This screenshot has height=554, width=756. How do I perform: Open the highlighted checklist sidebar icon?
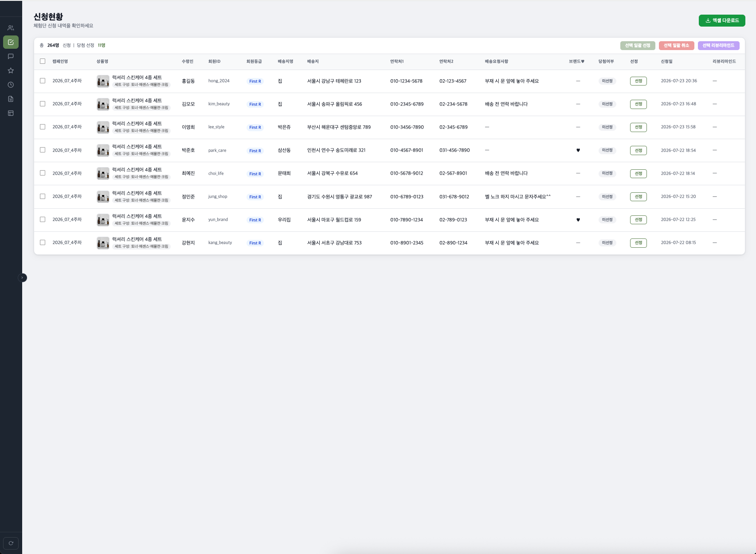pyautogui.click(x=11, y=42)
